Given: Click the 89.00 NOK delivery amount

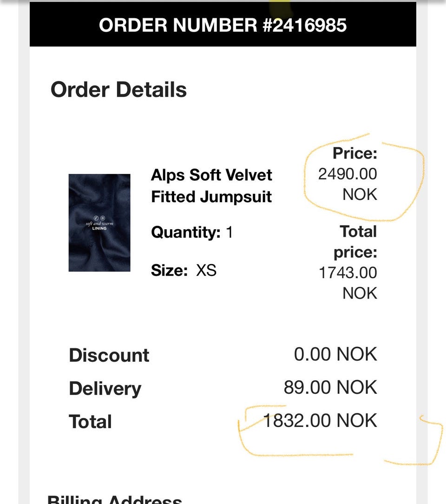Looking at the screenshot, I should 330,387.
